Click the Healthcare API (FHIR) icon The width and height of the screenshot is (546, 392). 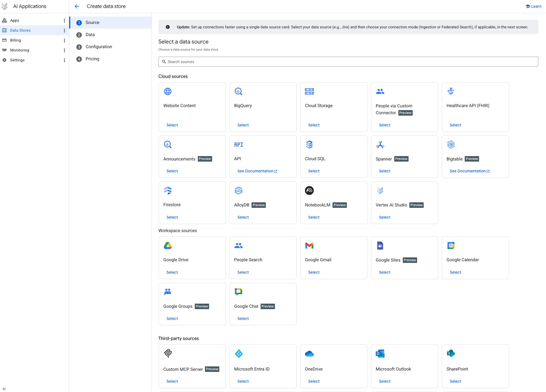coord(451,91)
